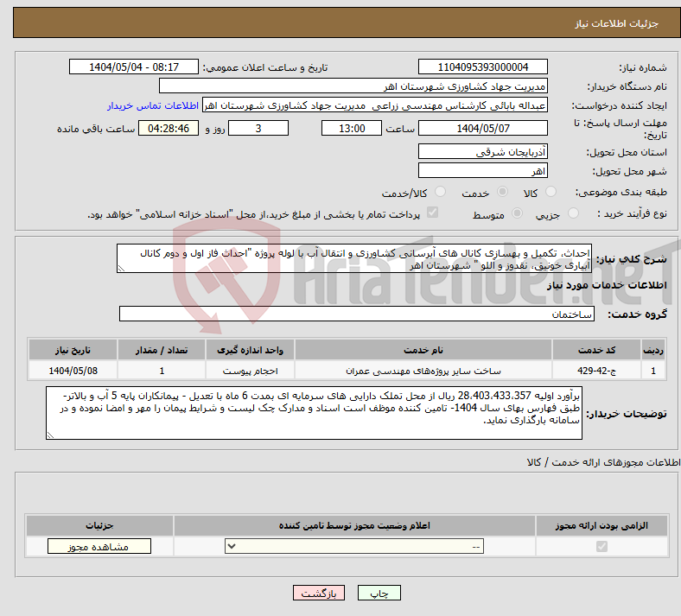The width and height of the screenshot is (681, 616).
Task: Click the چاپ print button
Action: [379, 593]
